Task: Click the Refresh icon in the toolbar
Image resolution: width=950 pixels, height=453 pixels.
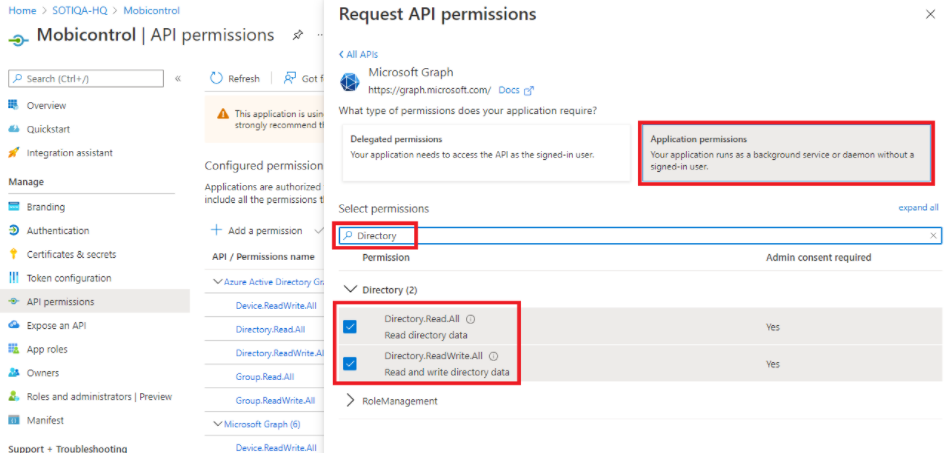Action: point(216,78)
